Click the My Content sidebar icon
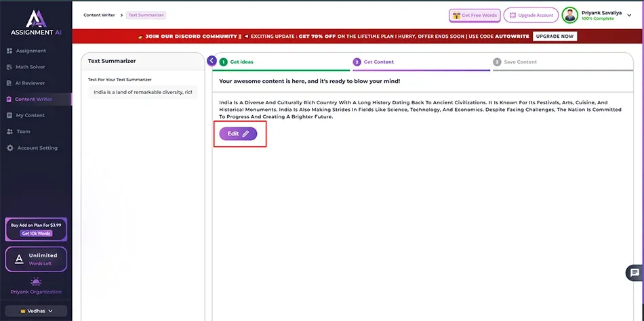Viewport: 644px width, 321px height. click(x=9, y=115)
